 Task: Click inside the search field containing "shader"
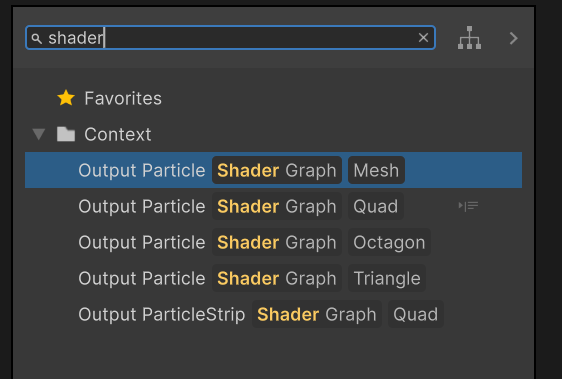click(230, 38)
